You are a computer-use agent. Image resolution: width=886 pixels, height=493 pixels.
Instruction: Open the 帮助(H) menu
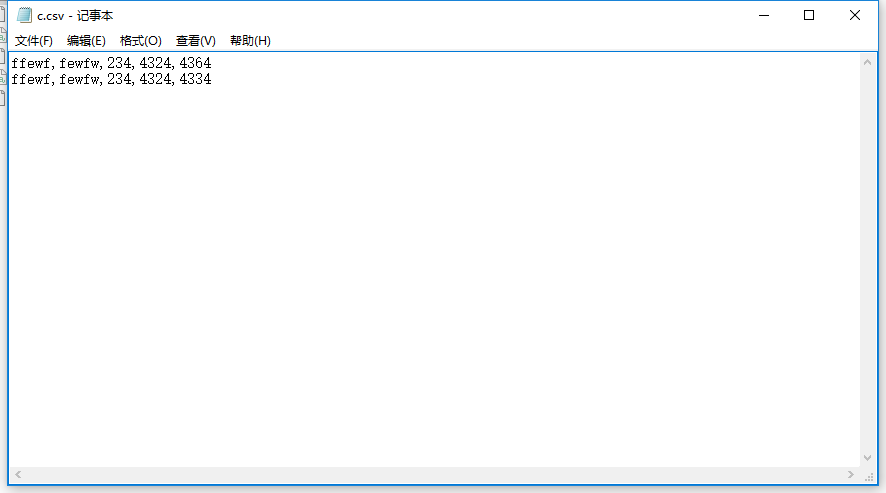tap(250, 41)
